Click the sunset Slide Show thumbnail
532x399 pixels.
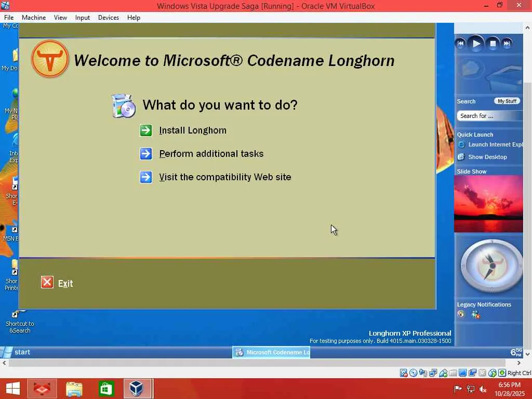click(488, 204)
